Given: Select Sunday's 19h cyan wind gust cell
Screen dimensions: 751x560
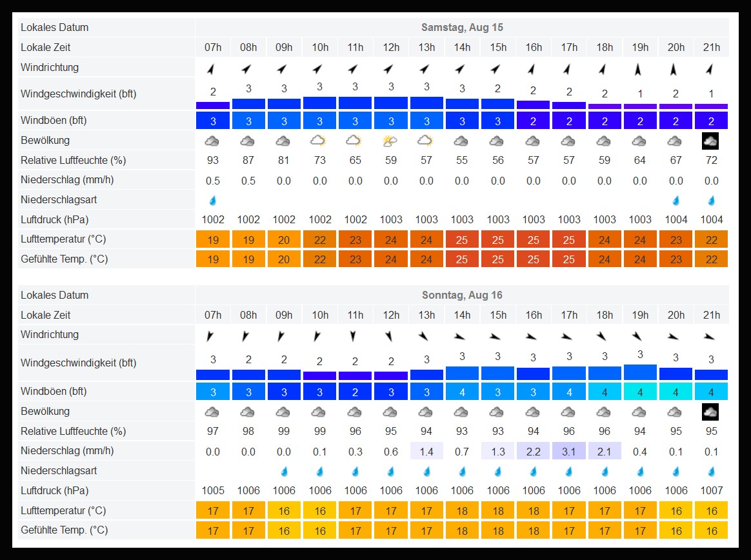Looking at the screenshot, I should 640,392.
